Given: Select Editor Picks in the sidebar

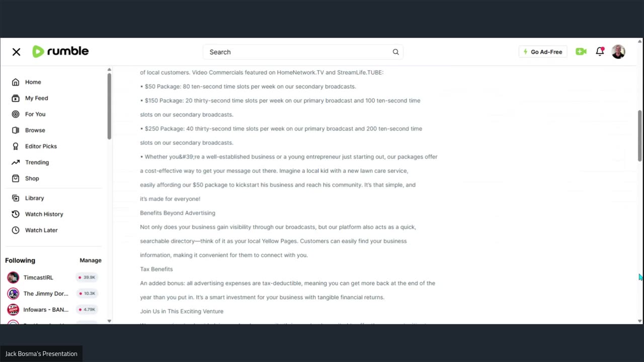Looking at the screenshot, I should coord(41,146).
